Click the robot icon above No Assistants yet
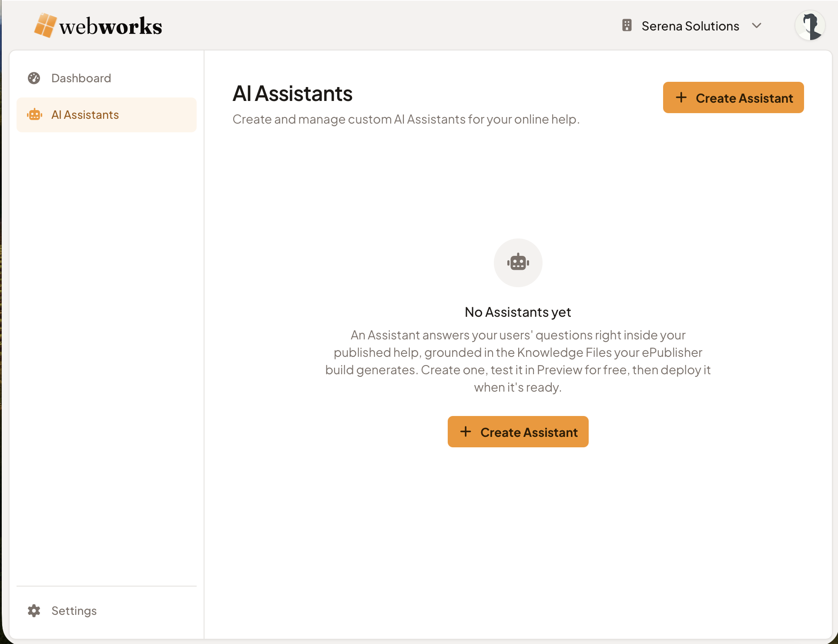838x644 pixels. (x=518, y=262)
